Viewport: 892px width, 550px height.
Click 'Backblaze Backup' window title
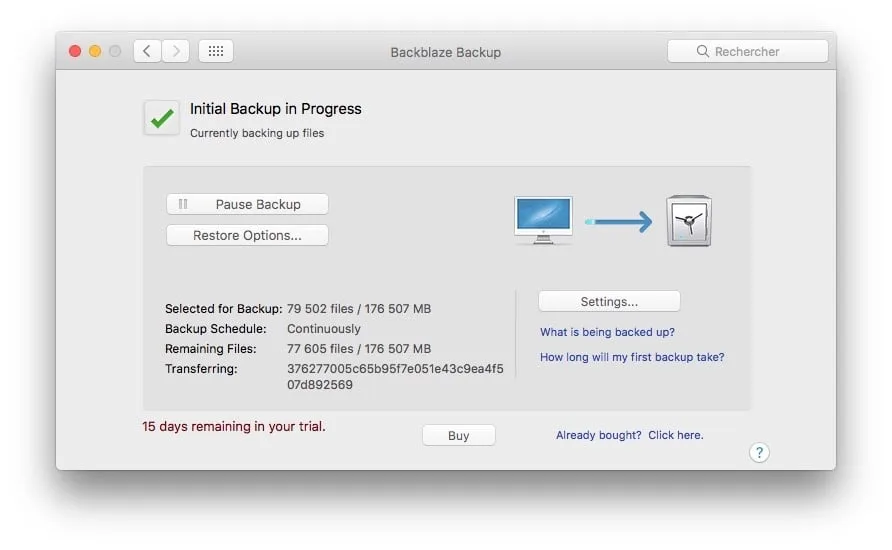pos(445,52)
